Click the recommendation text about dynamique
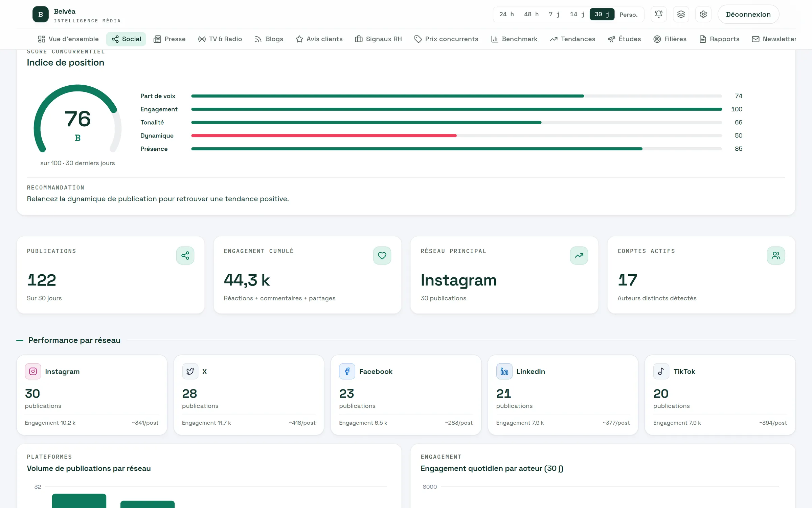 158,199
